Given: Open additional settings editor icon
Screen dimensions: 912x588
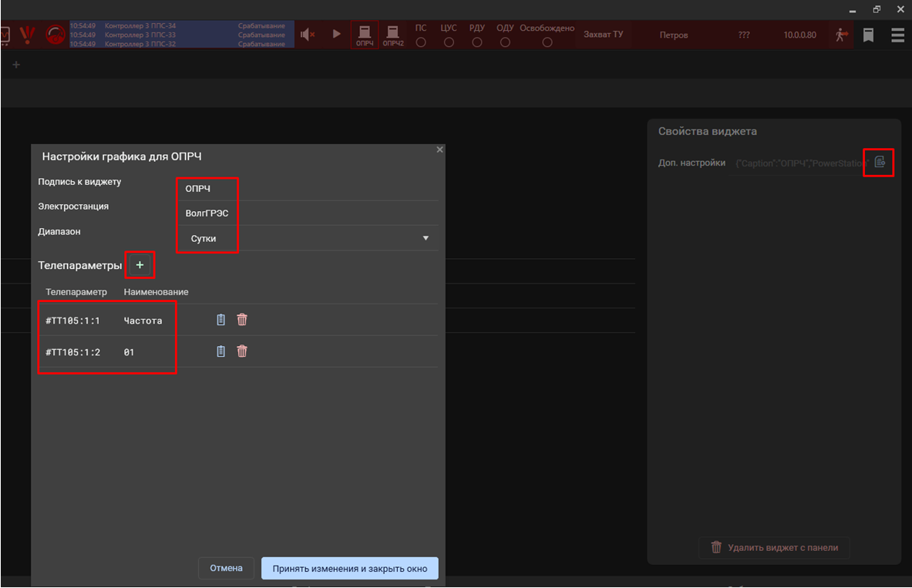Looking at the screenshot, I should click(880, 162).
